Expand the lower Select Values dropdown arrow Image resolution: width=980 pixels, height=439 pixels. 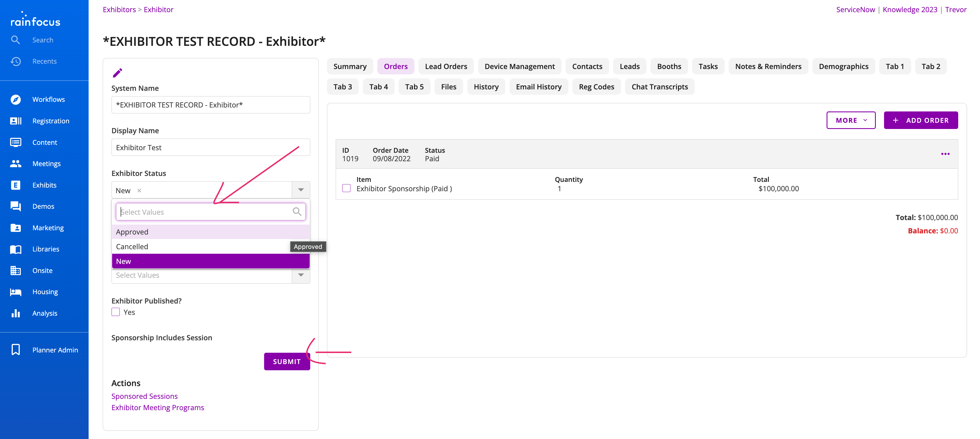[x=301, y=275]
